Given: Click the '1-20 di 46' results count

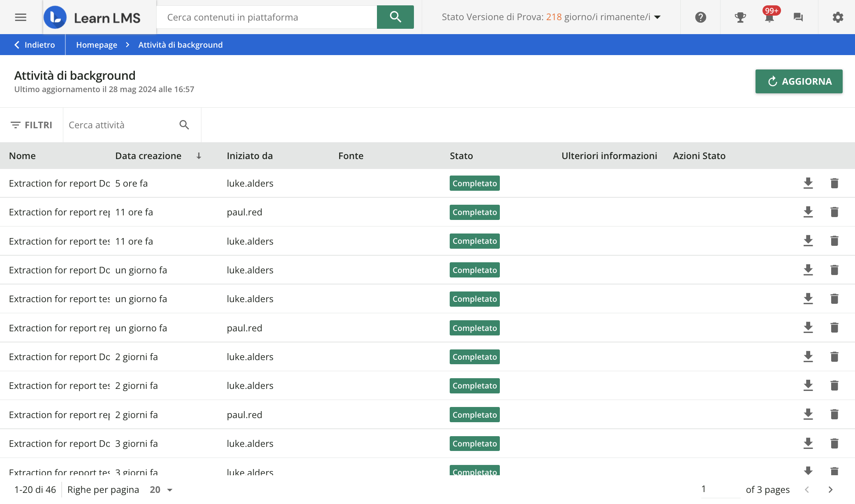Looking at the screenshot, I should pos(35,490).
